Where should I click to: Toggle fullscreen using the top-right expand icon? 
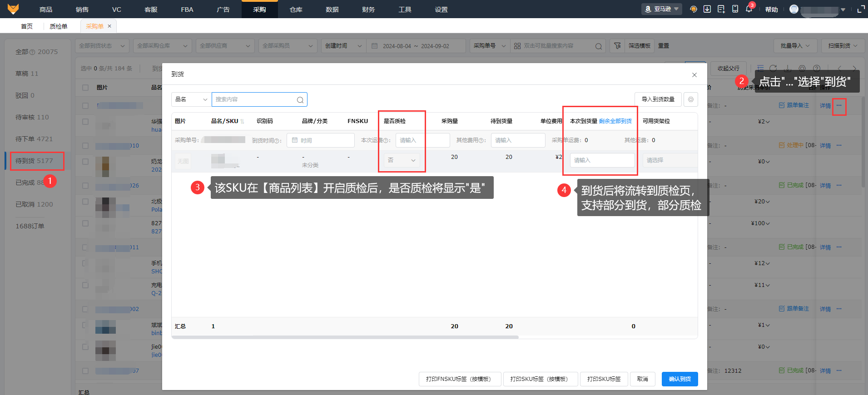pyautogui.click(x=860, y=9)
